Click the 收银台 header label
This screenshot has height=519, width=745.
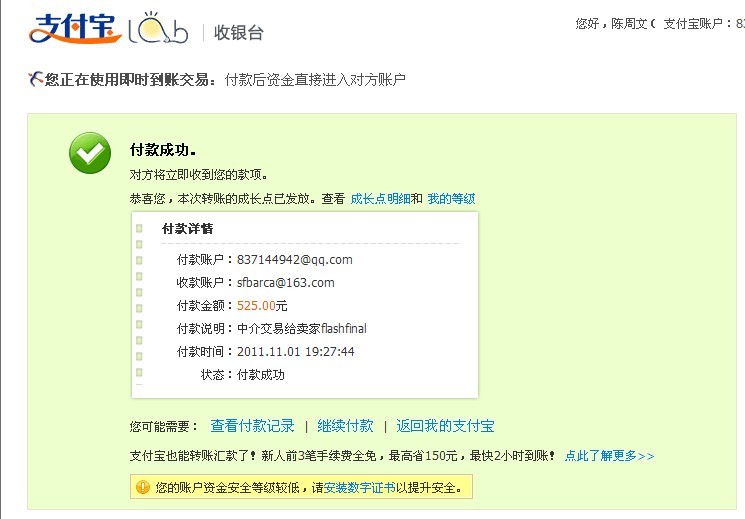tap(239, 32)
